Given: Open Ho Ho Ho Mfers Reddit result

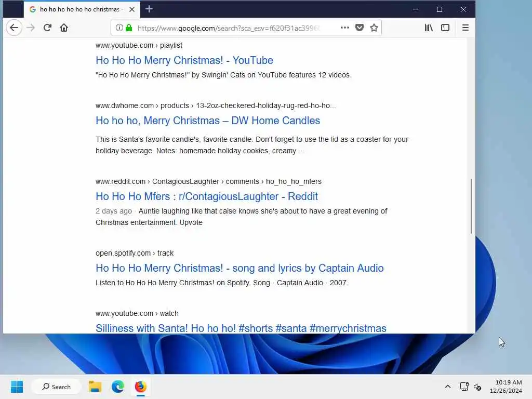Looking at the screenshot, I should [207, 196].
